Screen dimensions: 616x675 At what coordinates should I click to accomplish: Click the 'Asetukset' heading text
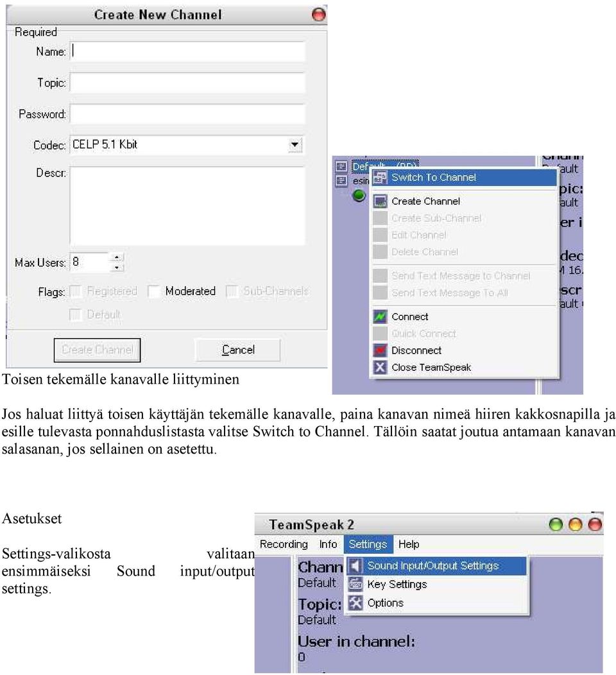[32, 518]
